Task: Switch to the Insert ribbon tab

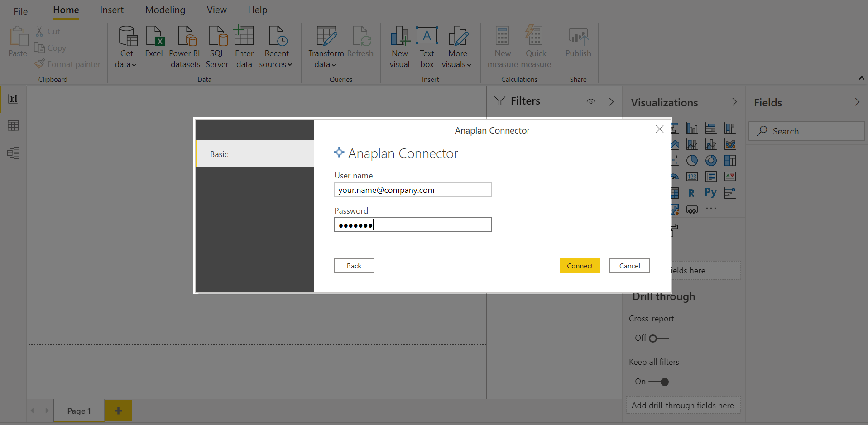Action: (x=112, y=10)
